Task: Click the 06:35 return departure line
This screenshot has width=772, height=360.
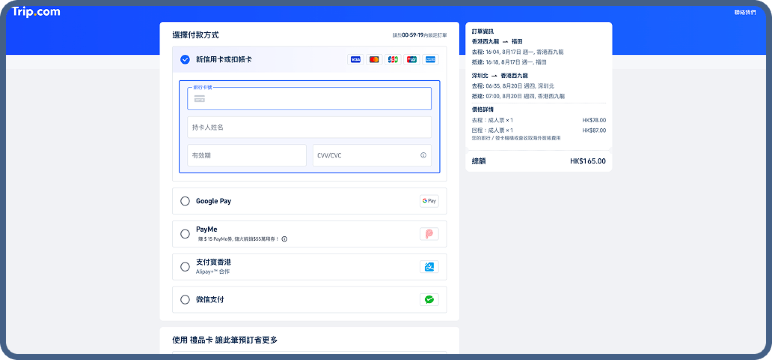Action: (x=513, y=86)
